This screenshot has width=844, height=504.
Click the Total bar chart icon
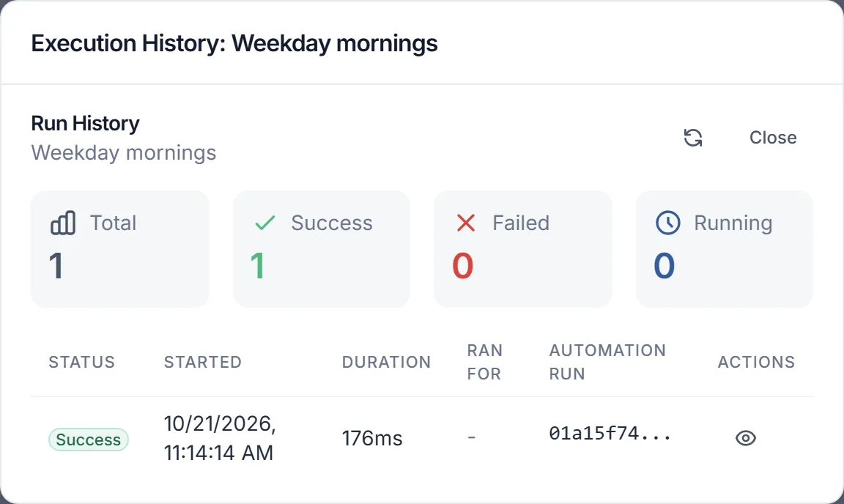[63, 223]
